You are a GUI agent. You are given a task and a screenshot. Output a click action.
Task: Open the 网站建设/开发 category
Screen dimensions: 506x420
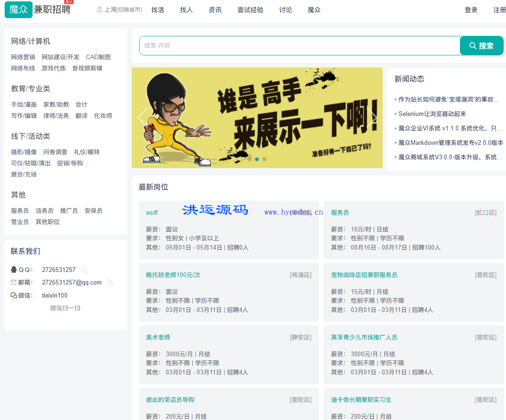pyautogui.click(x=61, y=57)
